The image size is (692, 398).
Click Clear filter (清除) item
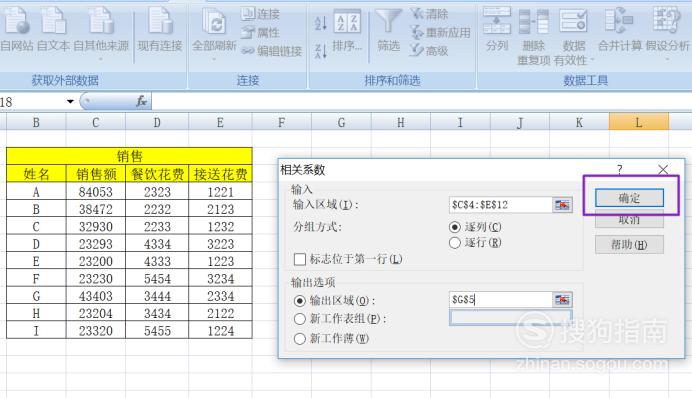[x=429, y=14]
